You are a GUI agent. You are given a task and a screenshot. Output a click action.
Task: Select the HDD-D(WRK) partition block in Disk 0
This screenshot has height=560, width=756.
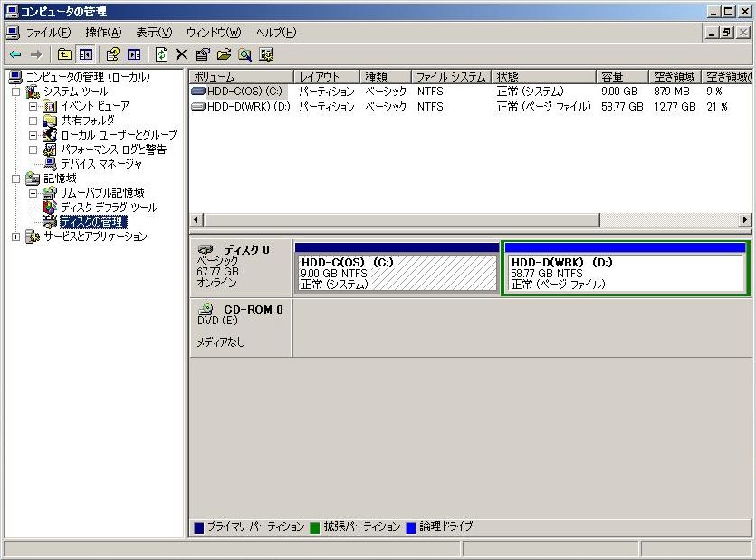626,268
